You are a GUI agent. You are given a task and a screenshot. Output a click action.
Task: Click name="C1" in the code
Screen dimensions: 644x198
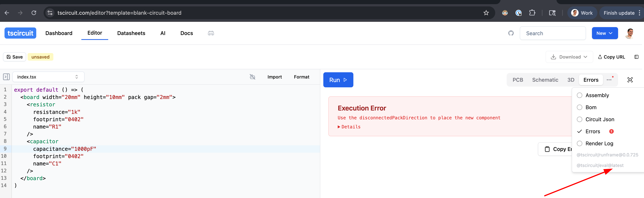tap(47, 164)
